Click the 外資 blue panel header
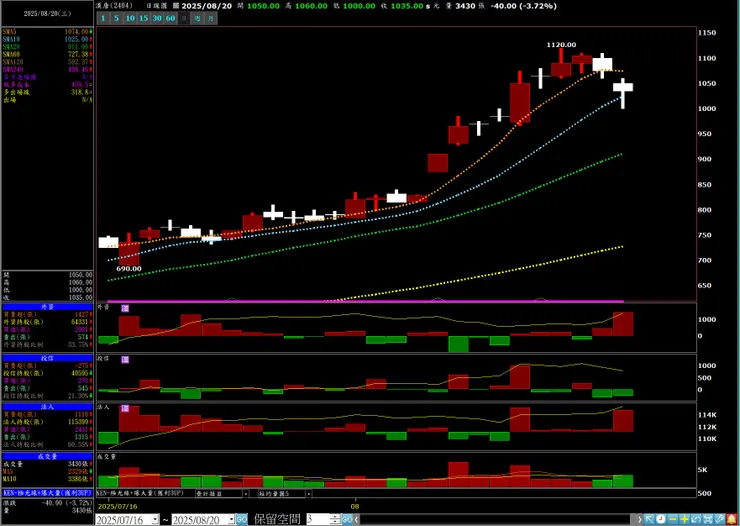 47,307
